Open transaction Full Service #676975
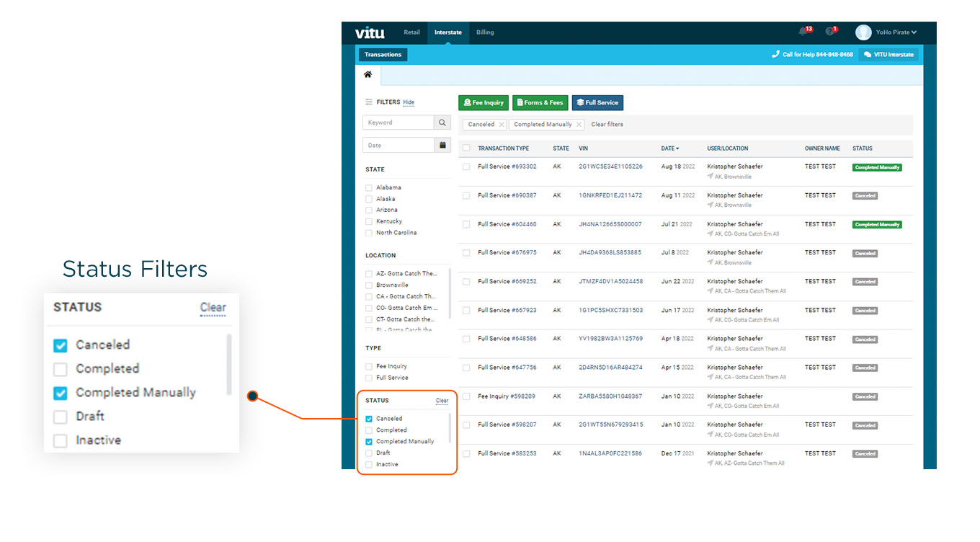Image resolution: width=980 pixels, height=542 pixels. point(507,253)
